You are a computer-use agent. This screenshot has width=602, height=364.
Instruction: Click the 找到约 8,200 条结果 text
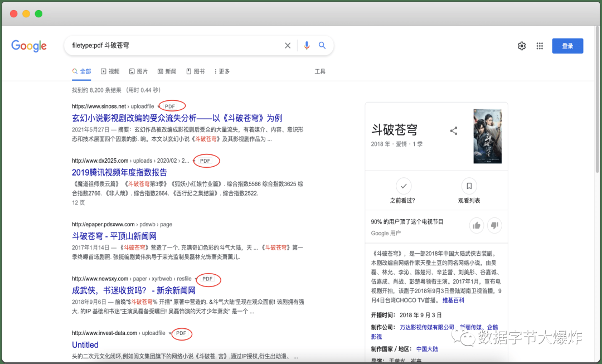(96, 90)
